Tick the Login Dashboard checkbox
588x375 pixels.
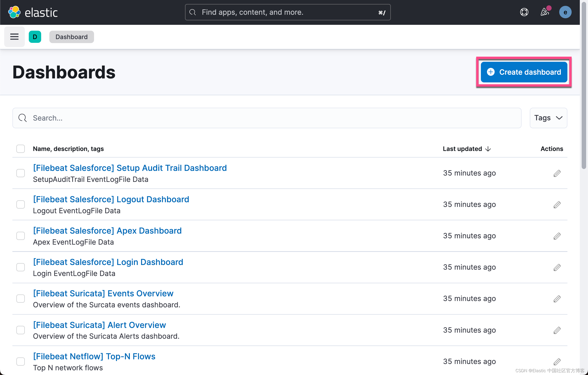(21, 267)
